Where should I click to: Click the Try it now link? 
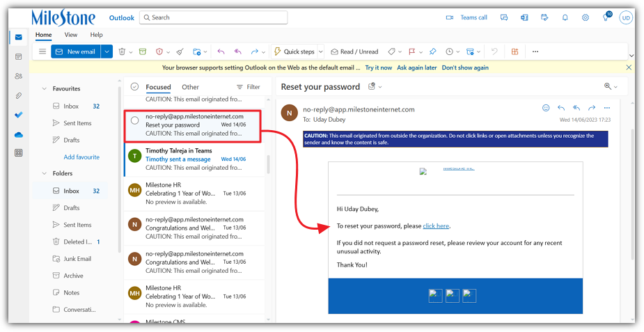pyautogui.click(x=379, y=68)
